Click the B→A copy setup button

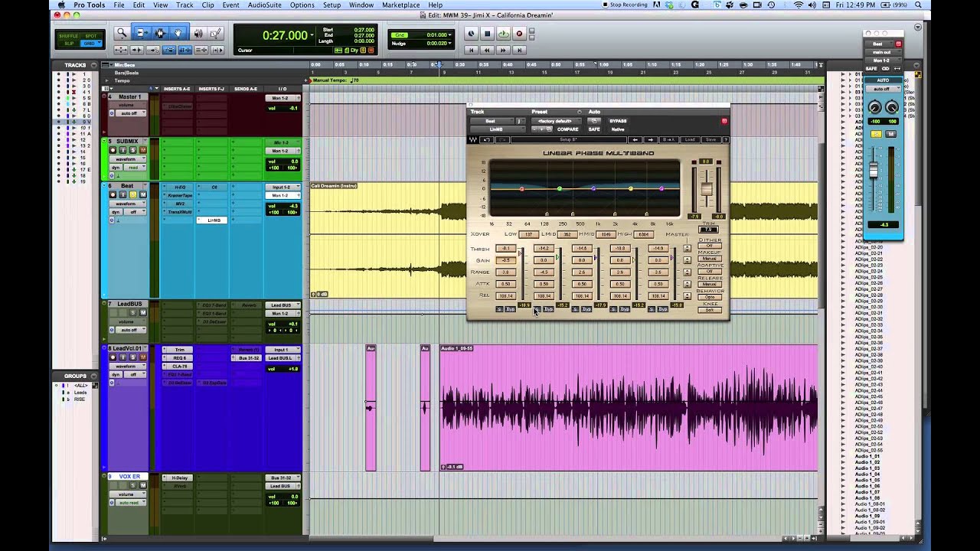coord(668,139)
